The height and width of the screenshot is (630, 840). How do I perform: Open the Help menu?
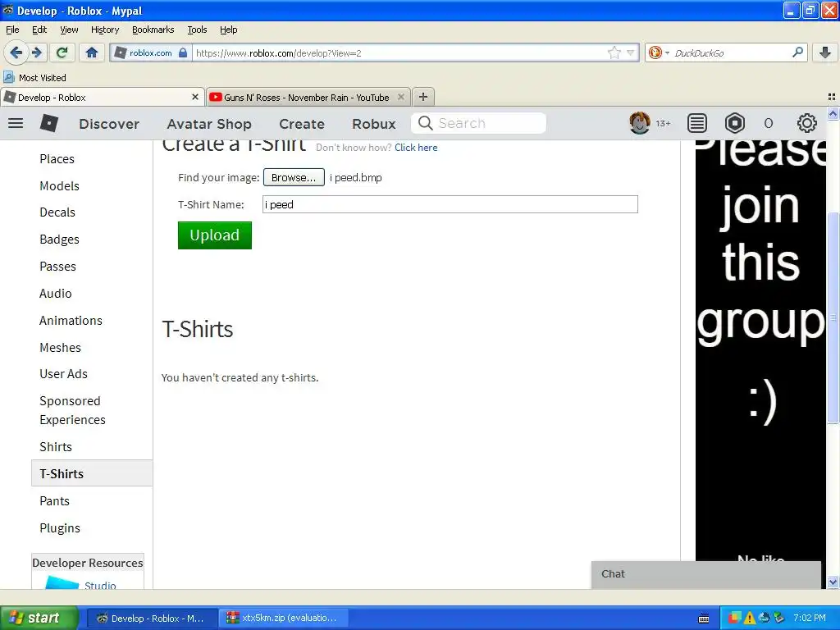(229, 30)
